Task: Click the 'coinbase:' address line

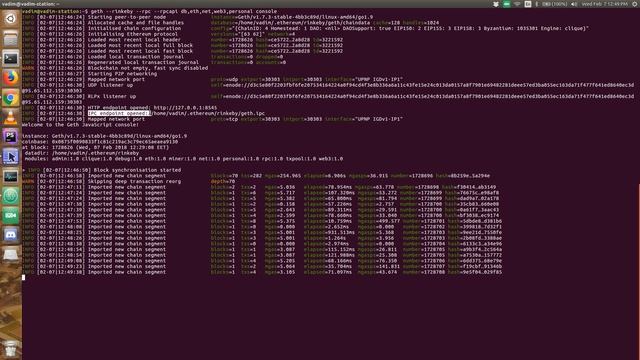Action: tap(100, 142)
